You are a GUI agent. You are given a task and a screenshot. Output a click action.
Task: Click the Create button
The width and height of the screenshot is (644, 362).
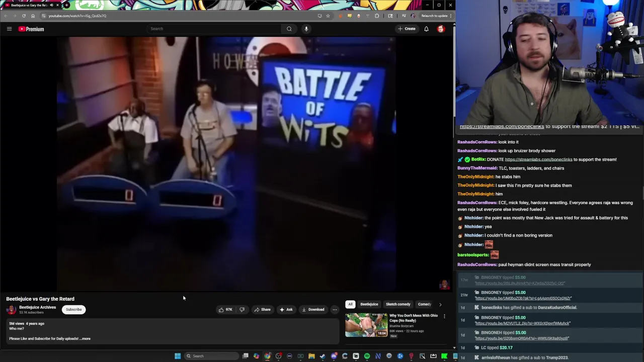point(407,29)
